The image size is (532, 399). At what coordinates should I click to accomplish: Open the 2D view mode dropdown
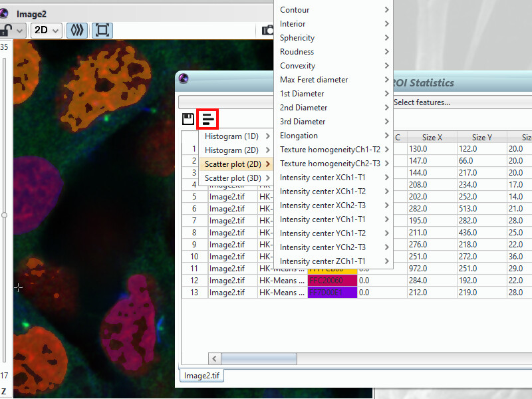[46, 30]
